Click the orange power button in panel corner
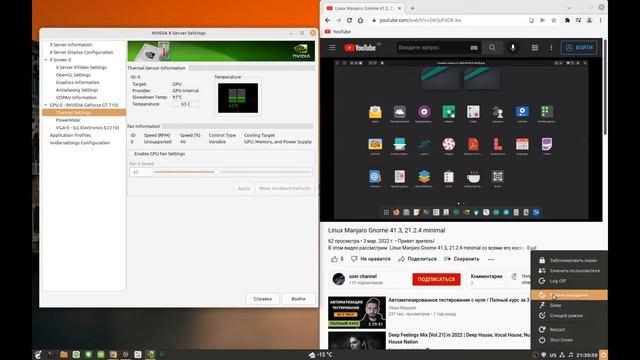Screen dimensions: 640x360 [603, 355]
